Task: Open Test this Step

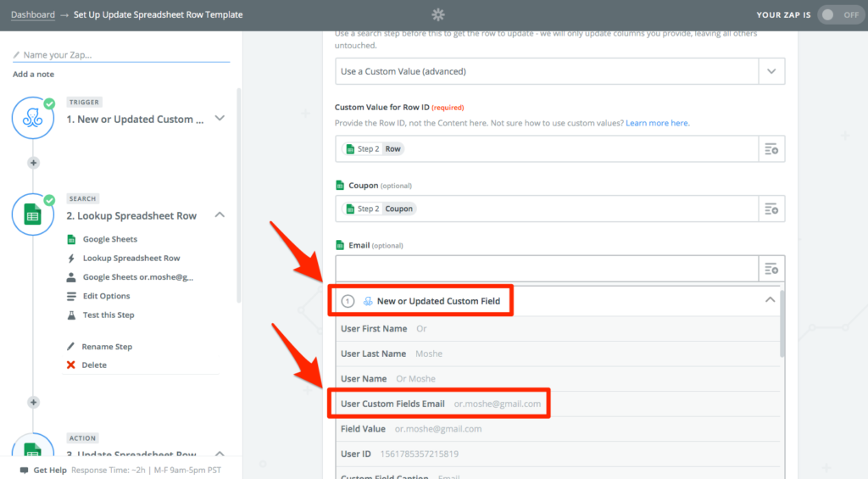Action: click(x=108, y=315)
